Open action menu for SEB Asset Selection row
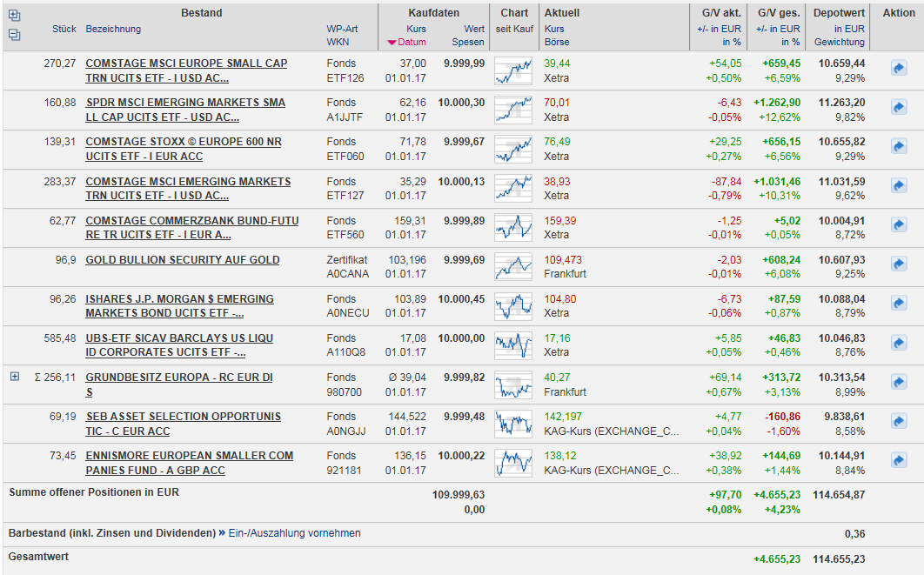The height and width of the screenshot is (575, 924). tap(899, 421)
